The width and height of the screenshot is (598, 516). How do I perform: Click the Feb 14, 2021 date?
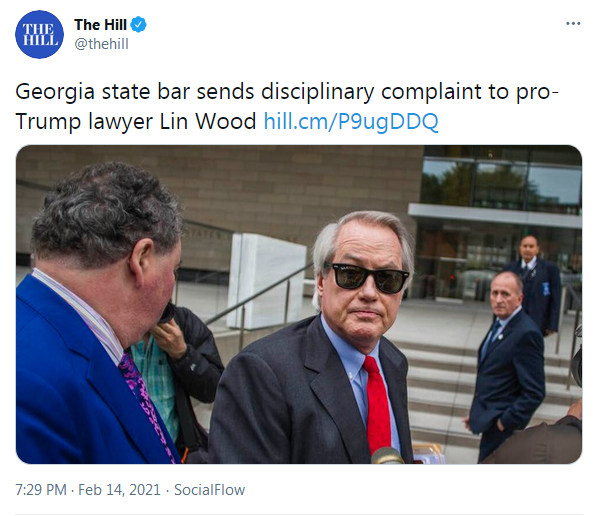(119, 490)
